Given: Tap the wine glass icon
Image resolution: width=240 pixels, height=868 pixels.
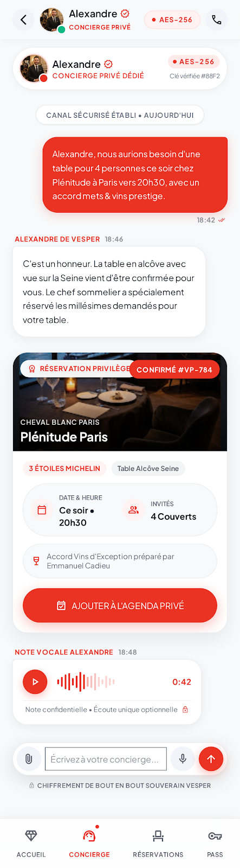Looking at the screenshot, I should click(36, 561).
